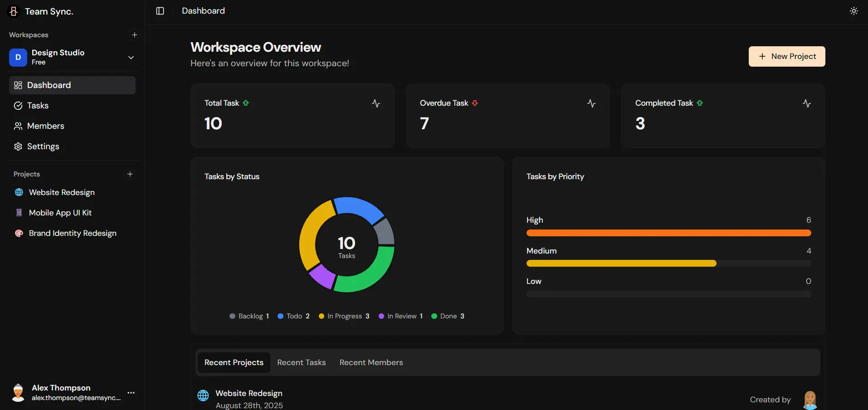
Task: Open Alex Thompson's user options menu
Action: tap(131, 393)
